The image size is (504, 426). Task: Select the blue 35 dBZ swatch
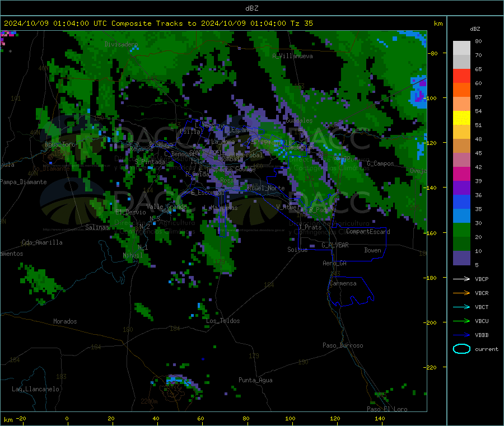[x=461, y=202]
